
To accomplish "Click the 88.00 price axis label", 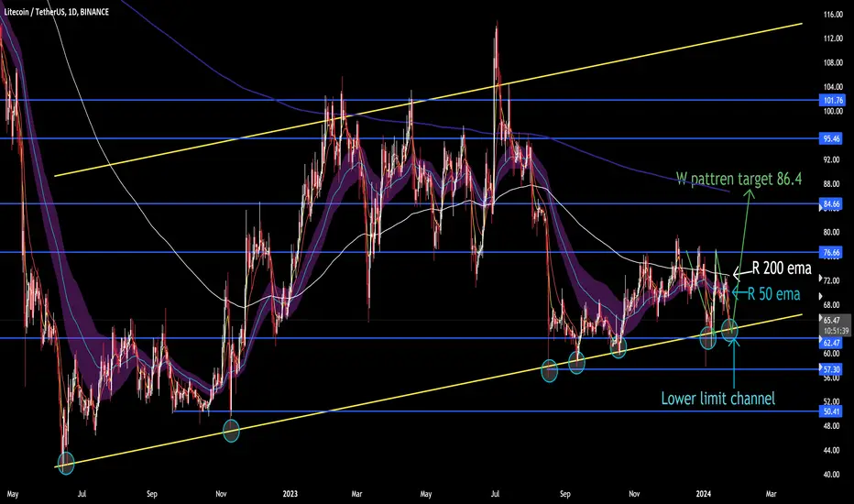I will (x=832, y=184).
